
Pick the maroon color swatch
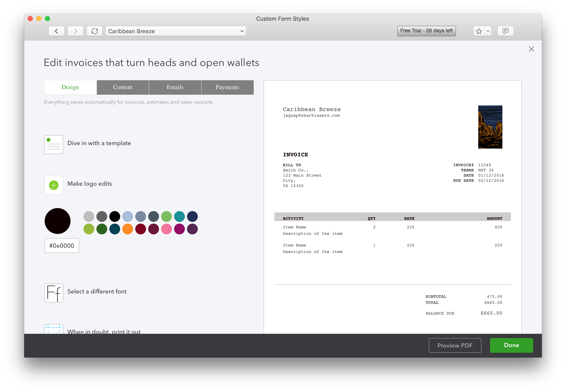tap(154, 229)
